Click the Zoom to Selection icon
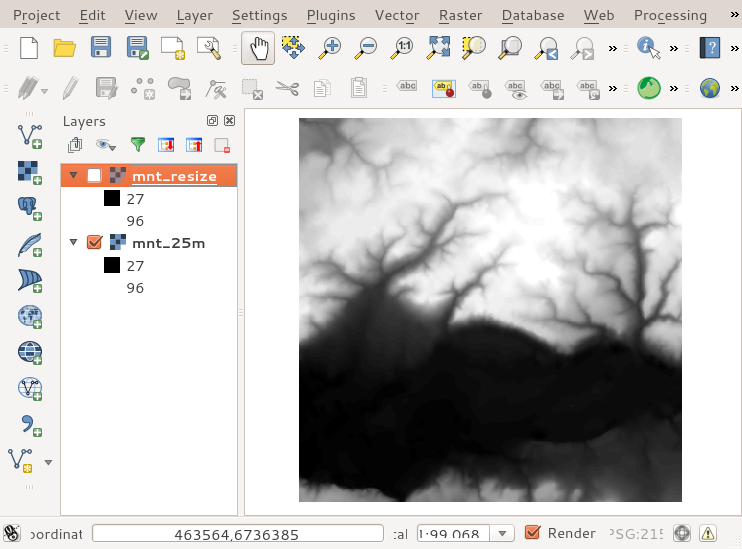Screen dimensions: 742x549 (x=474, y=48)
